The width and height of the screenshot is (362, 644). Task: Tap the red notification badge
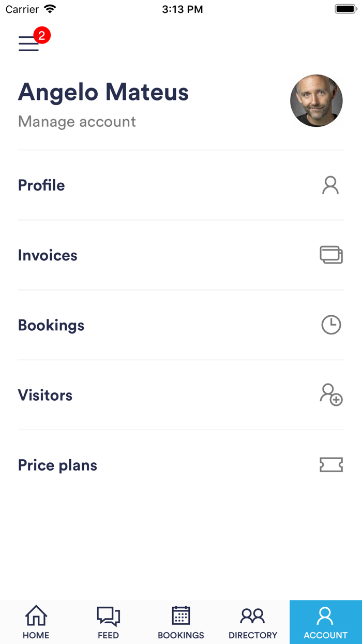point(42,36)
